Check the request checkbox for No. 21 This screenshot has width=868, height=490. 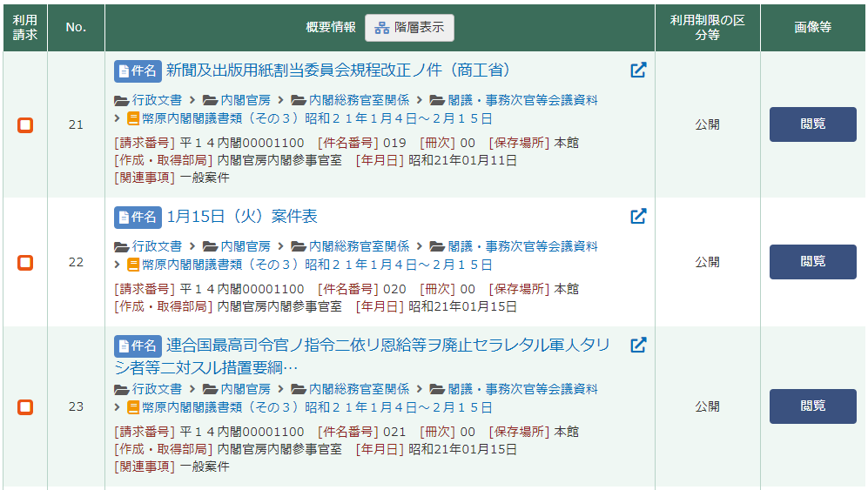pyautogui.click(x=25, y=125)
